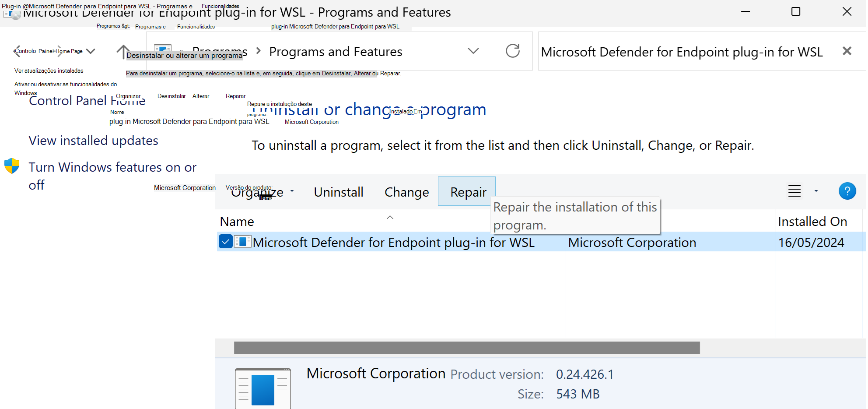The image size is (868, 409).
Task: Open the recent locations chevron dropdown
Action: 91,51
